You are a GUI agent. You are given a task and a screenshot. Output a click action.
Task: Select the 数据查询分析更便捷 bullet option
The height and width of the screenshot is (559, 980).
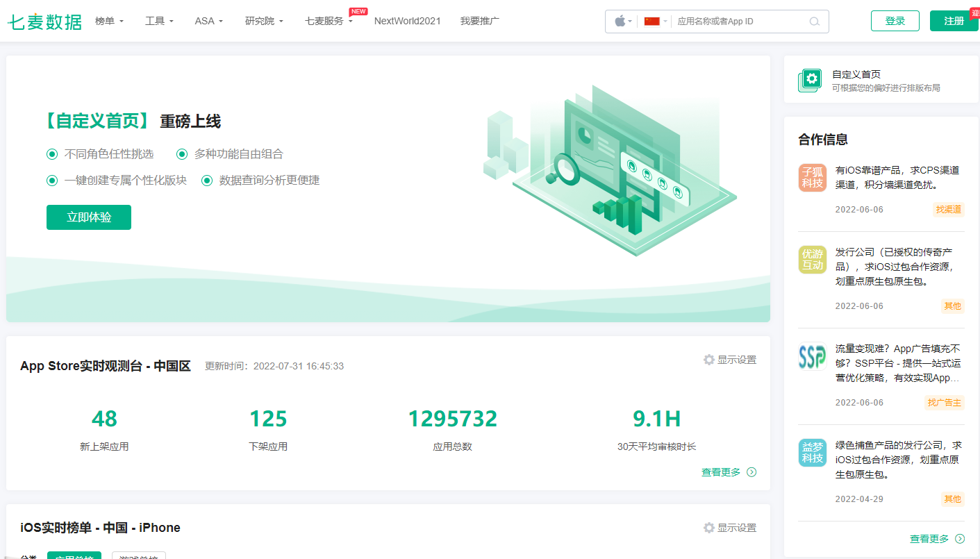pyautogui.click(x=206, y=180)
